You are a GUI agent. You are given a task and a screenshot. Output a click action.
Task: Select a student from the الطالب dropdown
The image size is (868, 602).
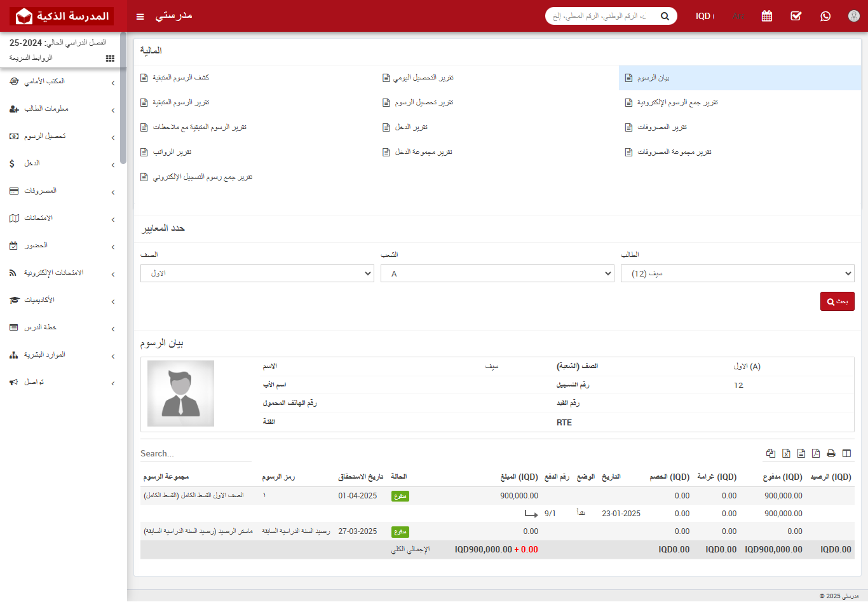click(x=737, y=273)
